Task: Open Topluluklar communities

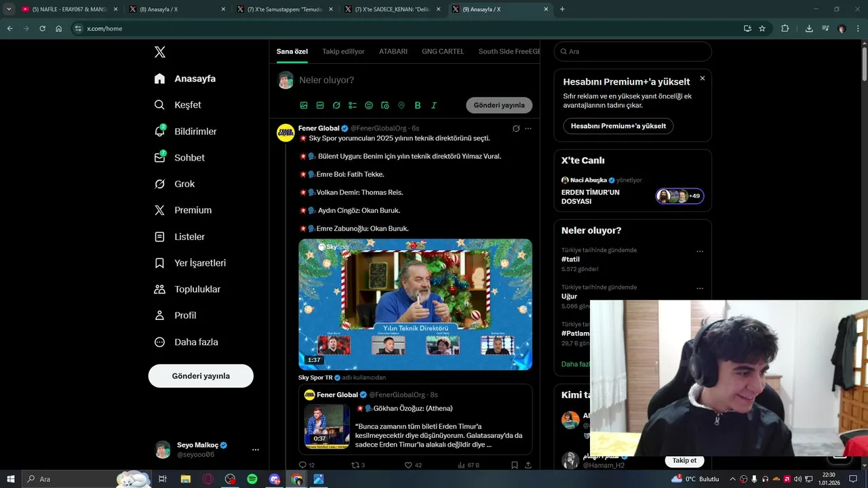Action: click(187, 289)
